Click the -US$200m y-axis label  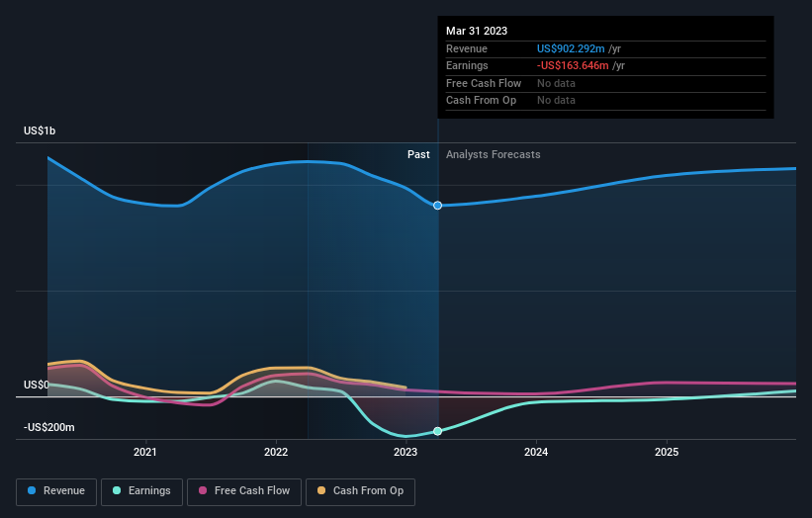point(49,427)
